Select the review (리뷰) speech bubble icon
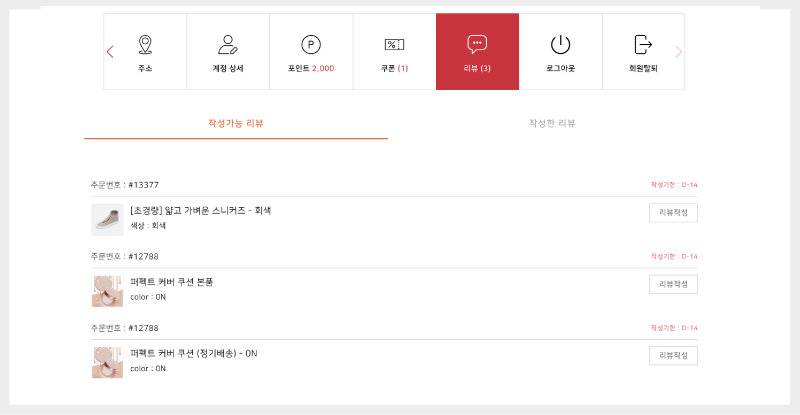This screenshot has width=800, height=415. (x=477, y=45)
